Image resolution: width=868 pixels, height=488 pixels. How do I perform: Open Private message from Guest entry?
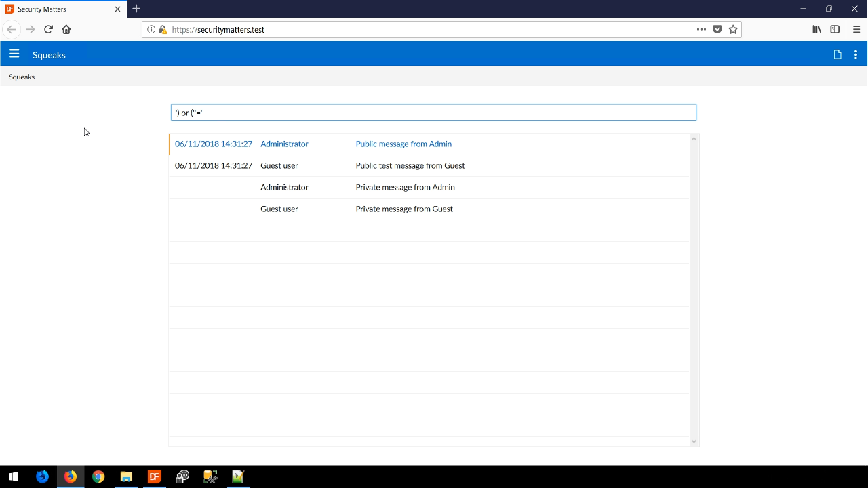[x=404, y=209]
